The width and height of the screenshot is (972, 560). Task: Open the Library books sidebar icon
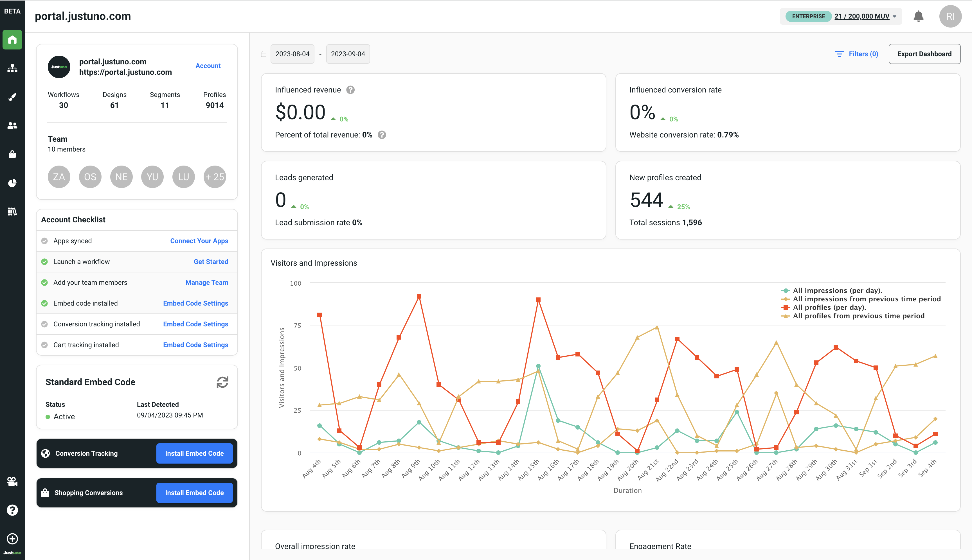point(12,211)
